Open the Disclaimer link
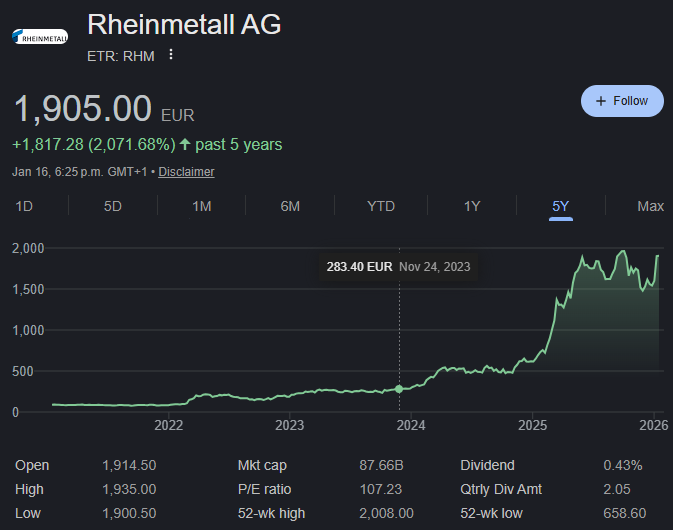The image size is (673, 530). point(186,171)
